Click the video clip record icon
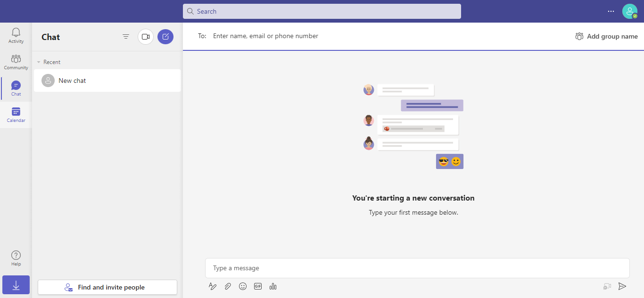The image size is (644, 298). (607, 286)
